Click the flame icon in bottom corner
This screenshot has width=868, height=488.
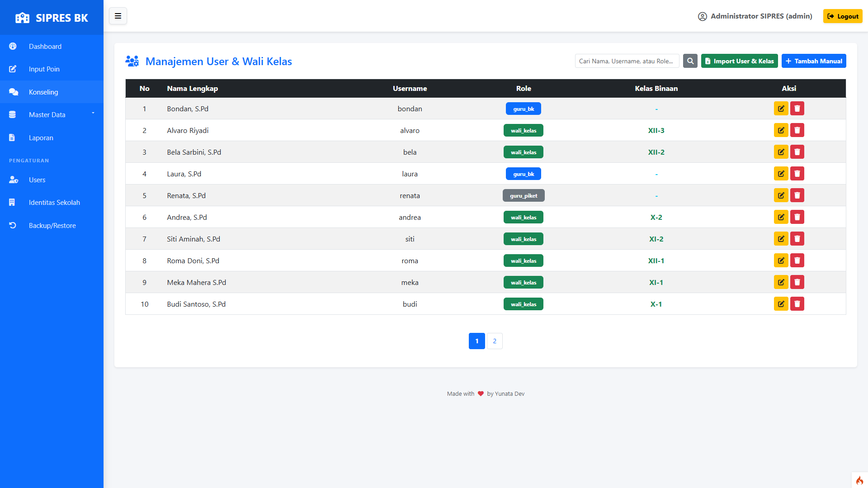click(859, 480)
